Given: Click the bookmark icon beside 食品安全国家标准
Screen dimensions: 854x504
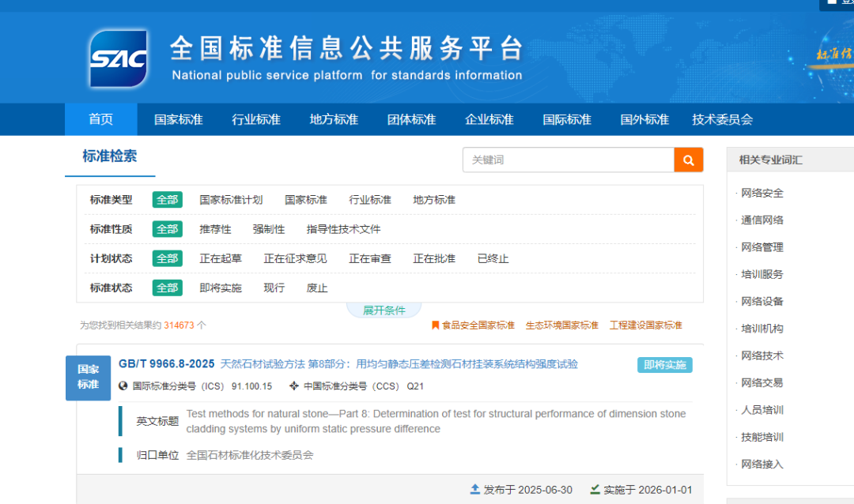Looking at the screenshot, I should pyautogui.click(x=435, y=325).
